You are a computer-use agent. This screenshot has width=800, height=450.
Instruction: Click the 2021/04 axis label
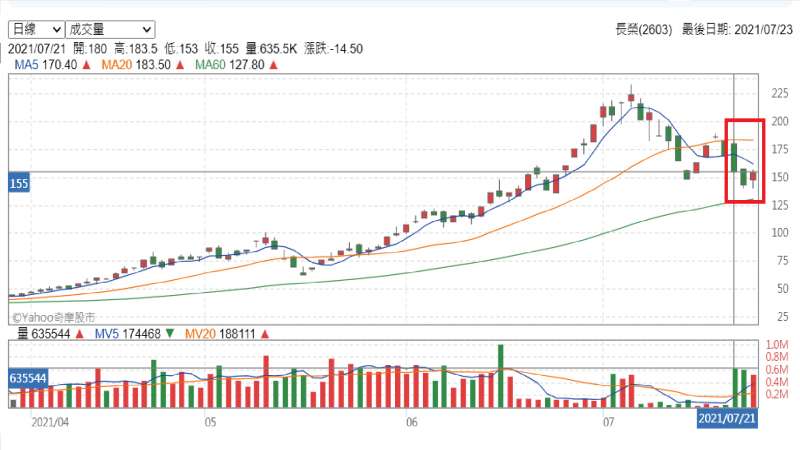50,422
